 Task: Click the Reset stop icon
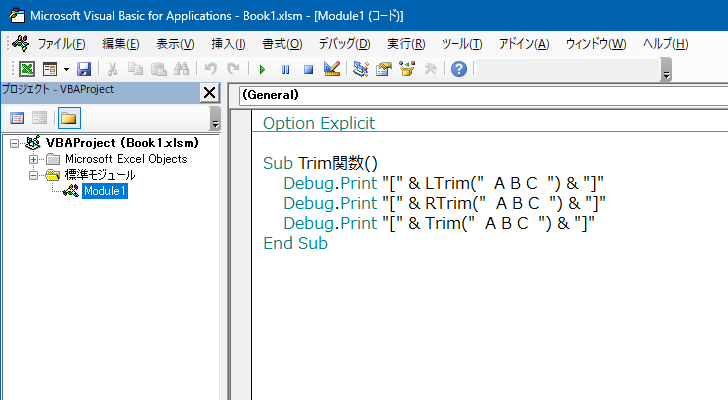pyautogui.click(x=308, y=70)
